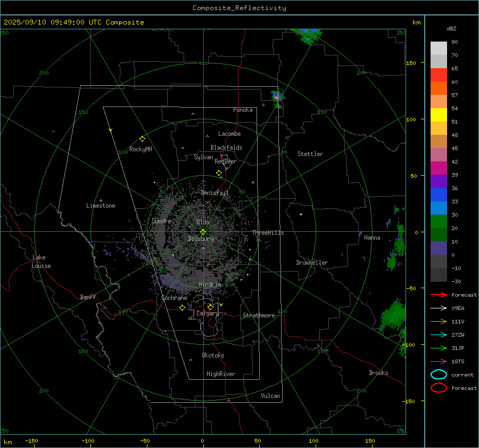
Task: Click the ThreeHills label
Action: [268, 233]
